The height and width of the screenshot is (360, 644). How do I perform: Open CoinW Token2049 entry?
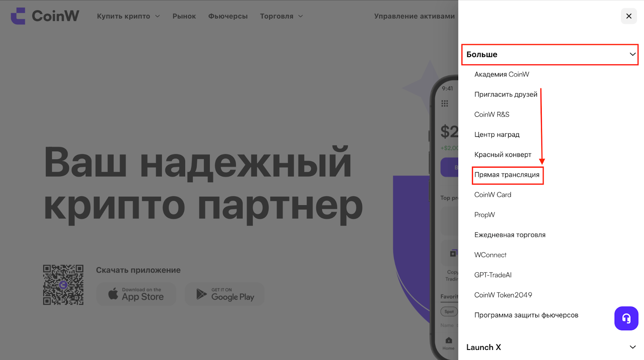[x=503, y=295]
